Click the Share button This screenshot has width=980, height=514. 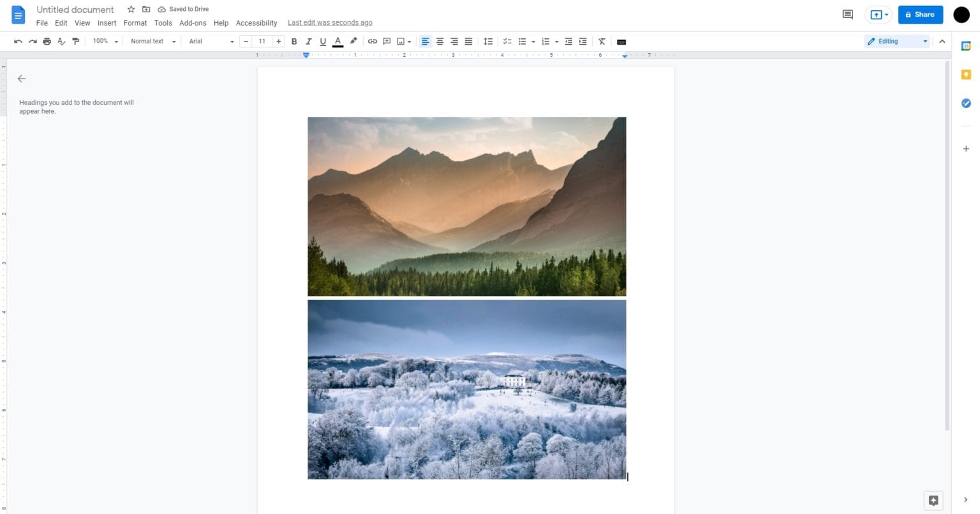921,14
